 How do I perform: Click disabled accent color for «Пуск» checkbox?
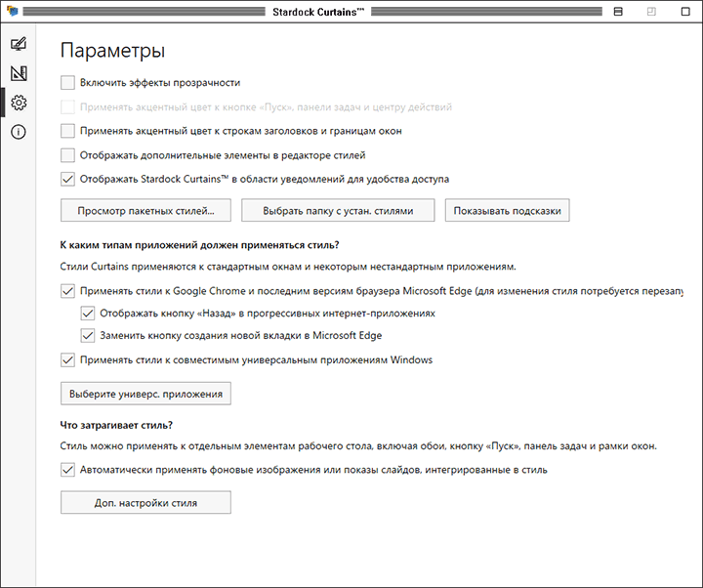pyautogui.click(x=67, y=106)
